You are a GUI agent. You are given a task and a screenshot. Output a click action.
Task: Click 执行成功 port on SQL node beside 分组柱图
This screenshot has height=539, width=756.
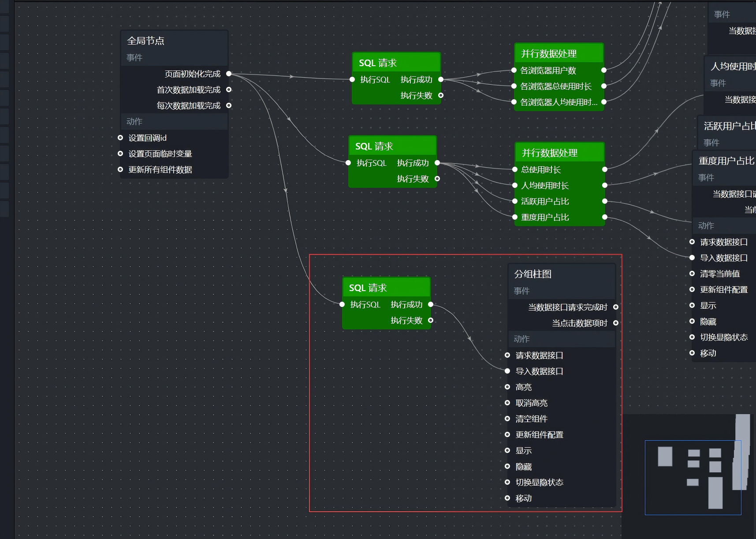431,304
